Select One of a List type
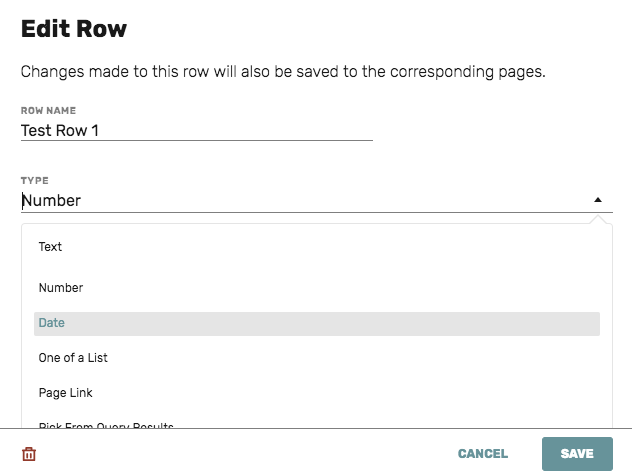Viewport: 632px width, 474px height. [x=317, y=358]
